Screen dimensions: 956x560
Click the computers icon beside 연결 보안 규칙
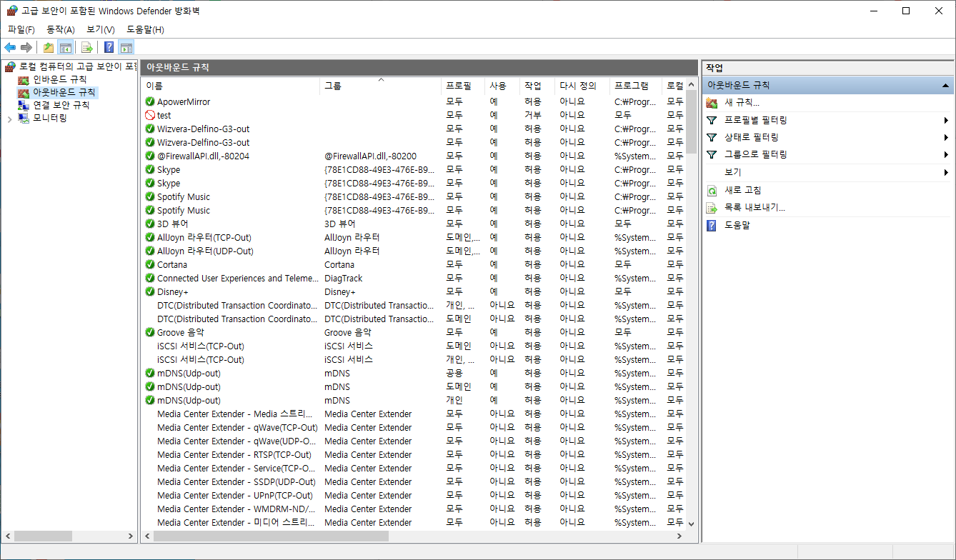[x=24, y=105]
